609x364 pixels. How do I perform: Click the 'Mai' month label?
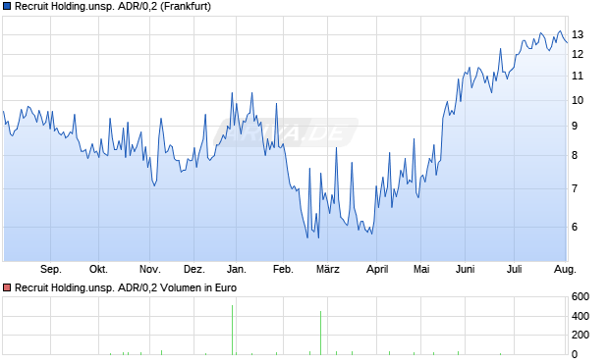421,269
